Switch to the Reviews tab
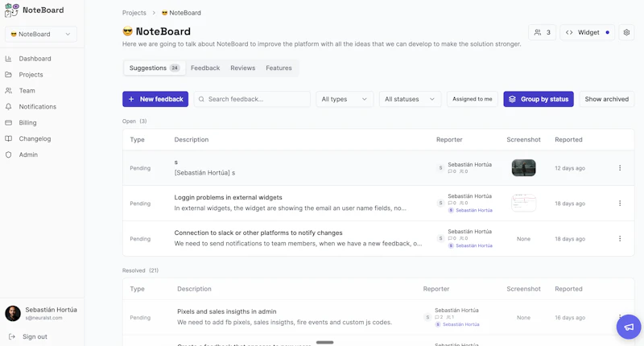The image size is (644, 346). pos(243,68)
